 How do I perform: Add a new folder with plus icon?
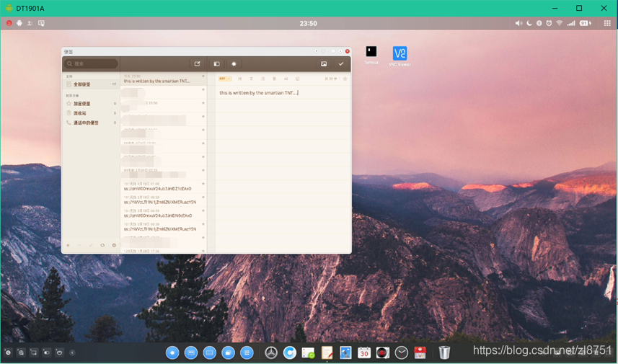coord(68,245)
